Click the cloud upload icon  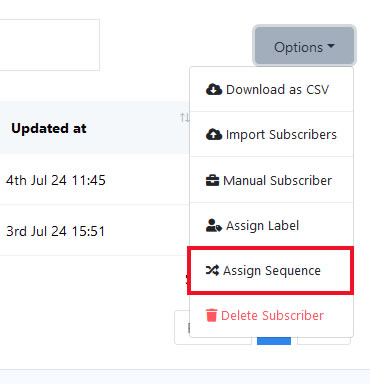[214, 134]
